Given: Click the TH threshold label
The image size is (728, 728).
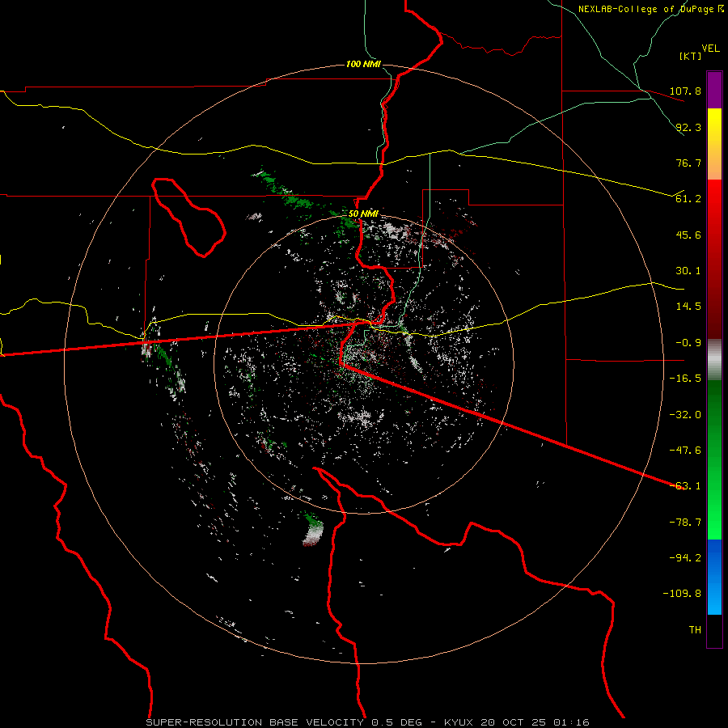Looking at the screenshot, I should point(695,630).
